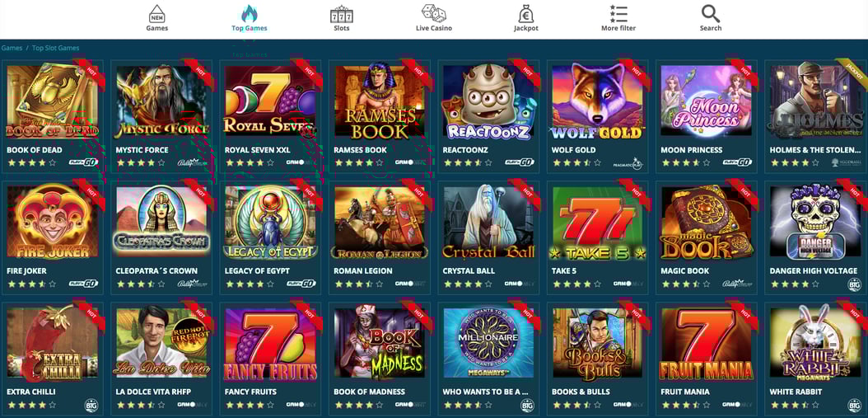Rate Mystic Force using its star rating
Screen dimensions: 868x418
[140, 163]
